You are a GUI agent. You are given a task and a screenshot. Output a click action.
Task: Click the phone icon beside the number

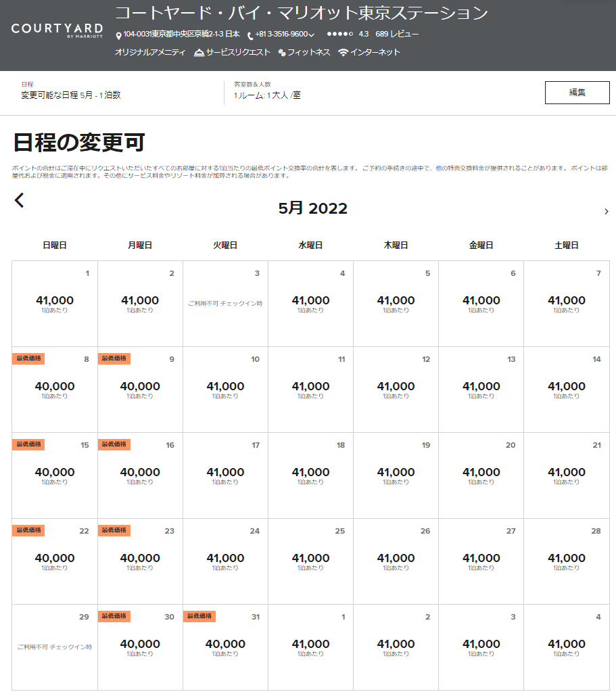tap(250, 35)
